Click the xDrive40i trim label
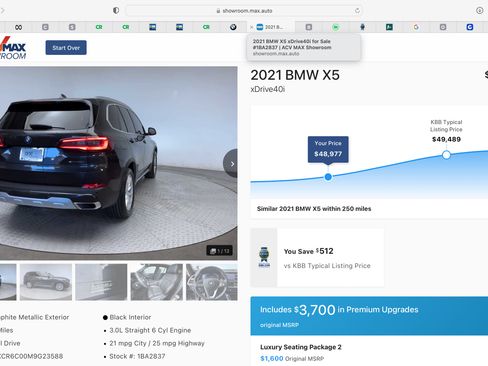The width and height of the screenshot is (488, 366). coord(268,89)
